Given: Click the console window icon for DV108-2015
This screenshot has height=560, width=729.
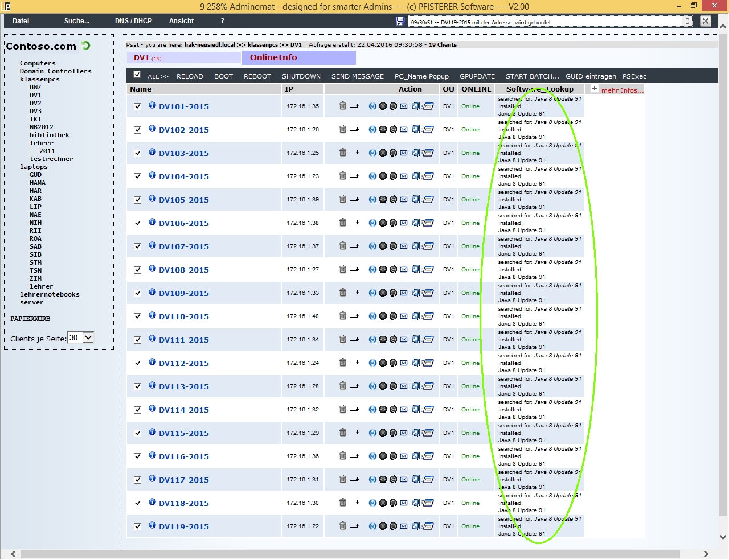Looking at the screenshot, I should [428, 270].
